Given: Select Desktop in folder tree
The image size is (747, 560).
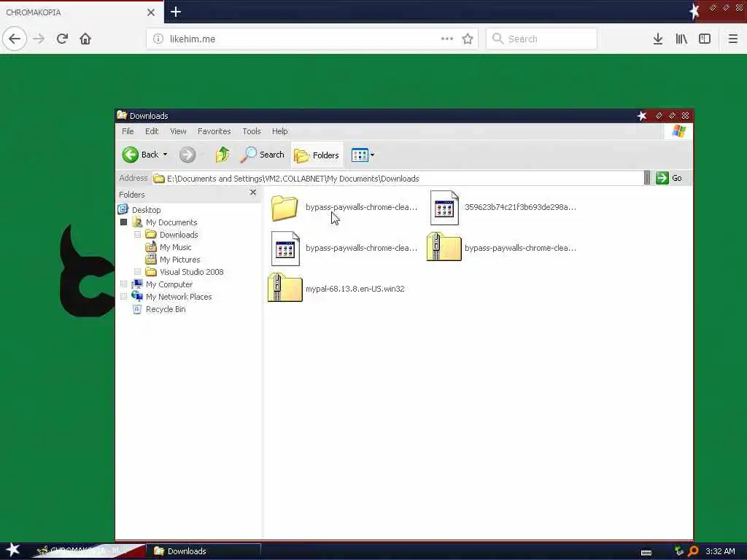Looking at the screenshot, I should coord(146,209).
